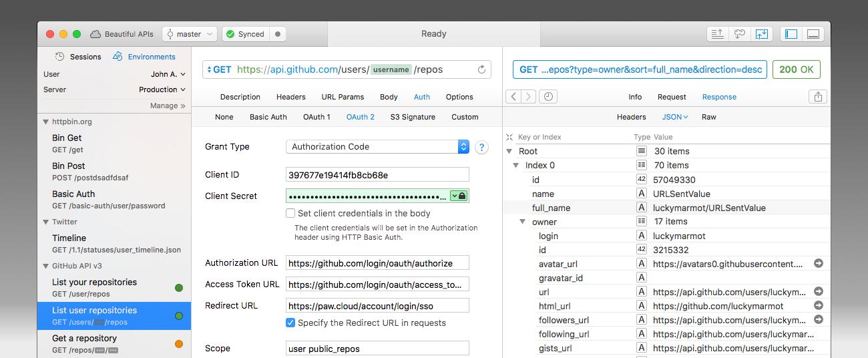Click the Synced status button
This screenshot has height=358, width=868.
point(244,34)
